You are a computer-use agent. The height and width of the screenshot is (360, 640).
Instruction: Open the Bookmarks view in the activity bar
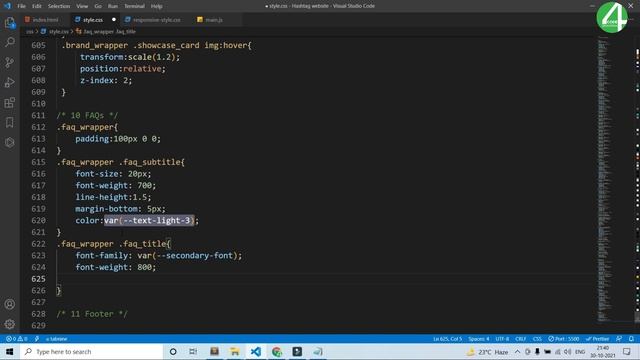click(x=10, y=122)
